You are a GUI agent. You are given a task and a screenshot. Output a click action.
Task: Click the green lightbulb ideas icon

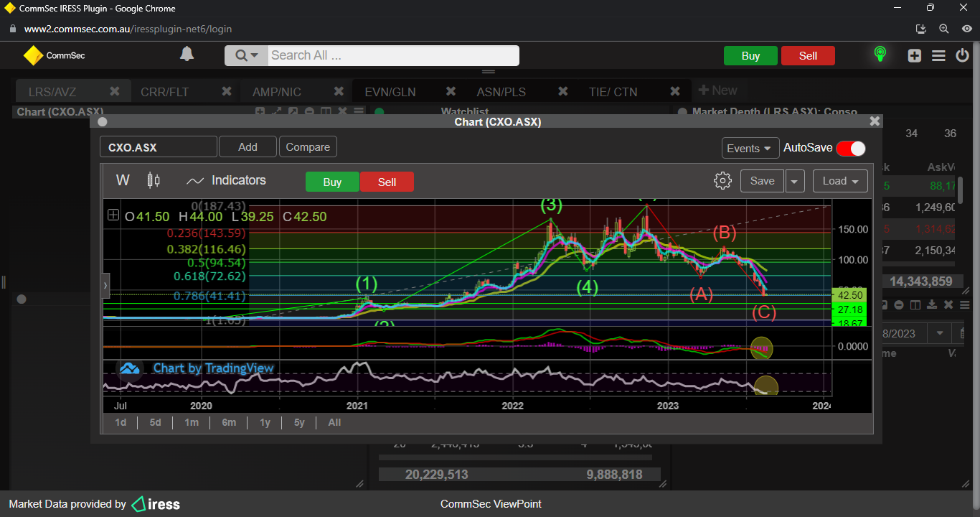[880, 55]
